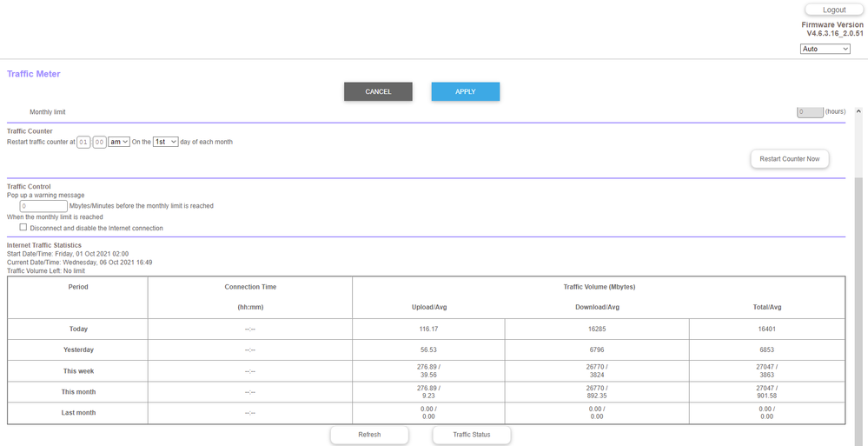Click the vertical scrollbar thumb
This screenshot has width=868, height=446.
[x=858, y=304]
